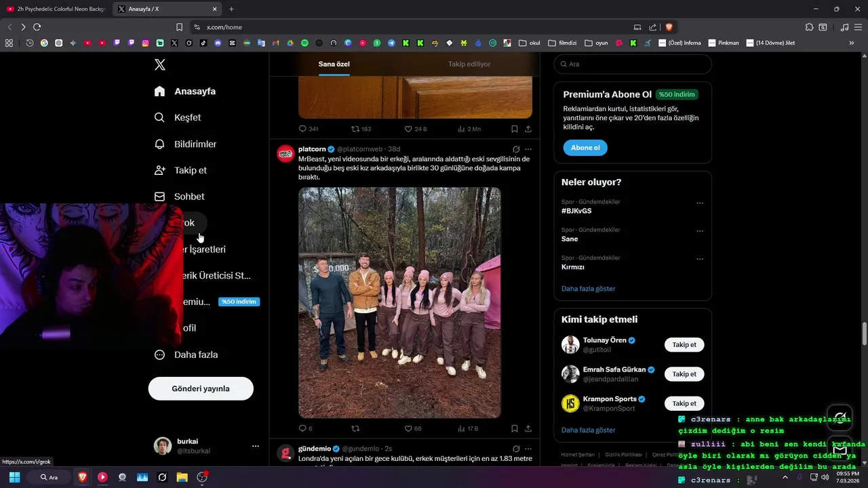
Task: Open more menu on platcorn post
Action: (528, 149)
